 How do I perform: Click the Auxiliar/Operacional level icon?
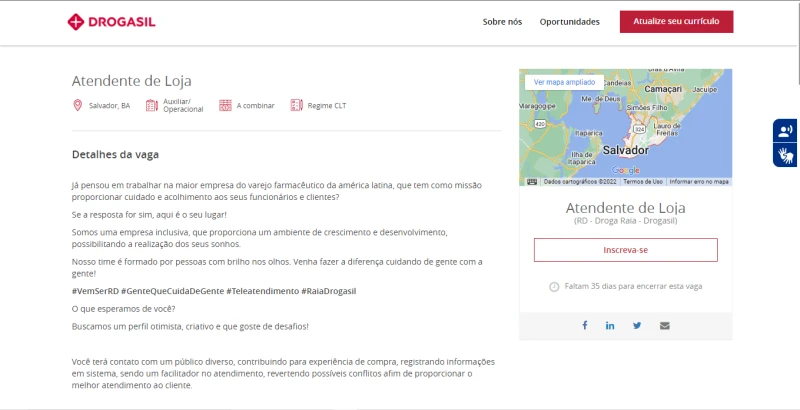(152, 106)
